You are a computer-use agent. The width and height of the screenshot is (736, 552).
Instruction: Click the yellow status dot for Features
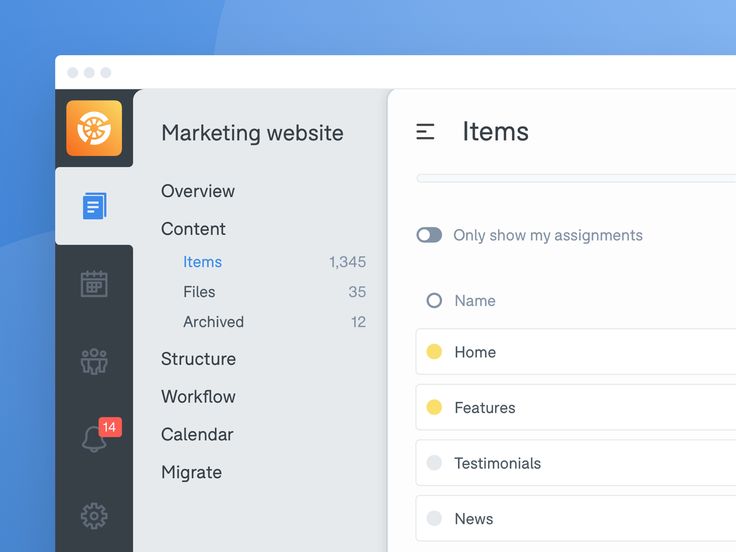[x=434, y=407]
